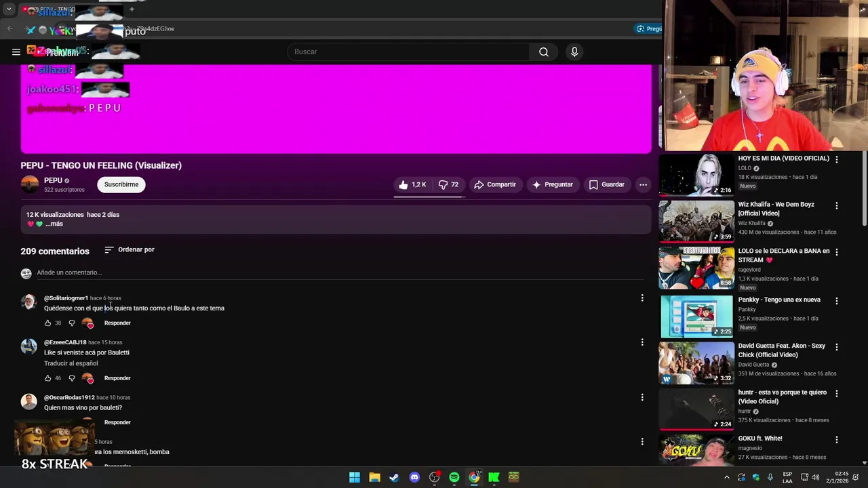The image size is (868, 488).
Task: Open the PEPU channel name link
Action: (x=53, y=180)
